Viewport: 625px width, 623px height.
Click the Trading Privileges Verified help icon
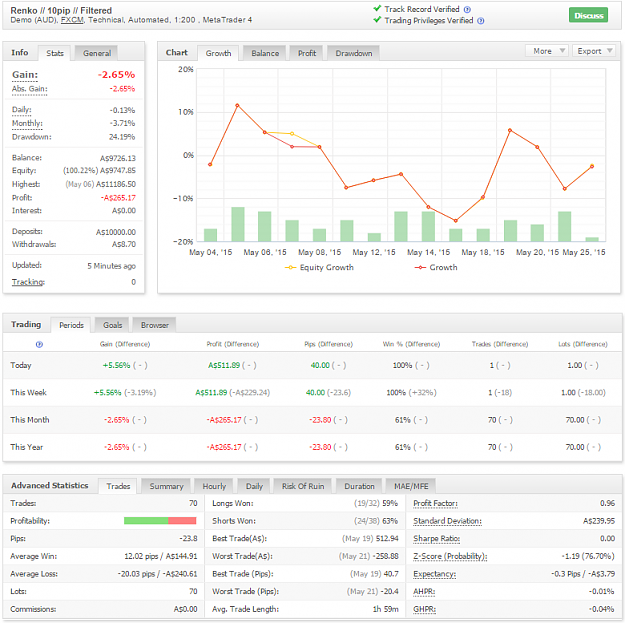481,21
